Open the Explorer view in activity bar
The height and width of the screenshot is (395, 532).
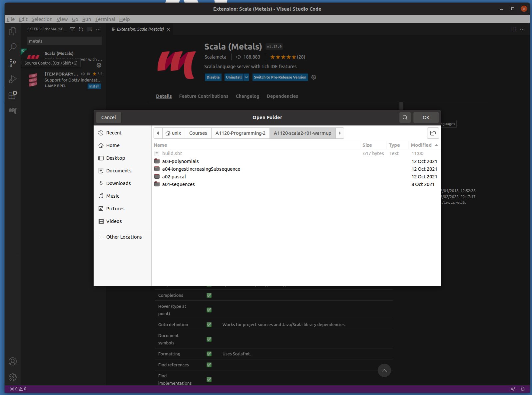coord(13,31)
